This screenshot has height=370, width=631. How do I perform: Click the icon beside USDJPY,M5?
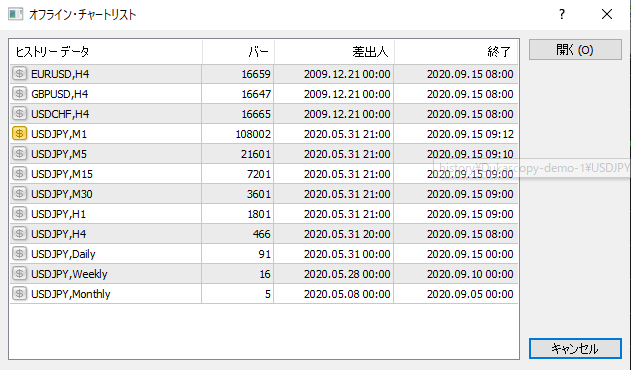tap(19, 154)
